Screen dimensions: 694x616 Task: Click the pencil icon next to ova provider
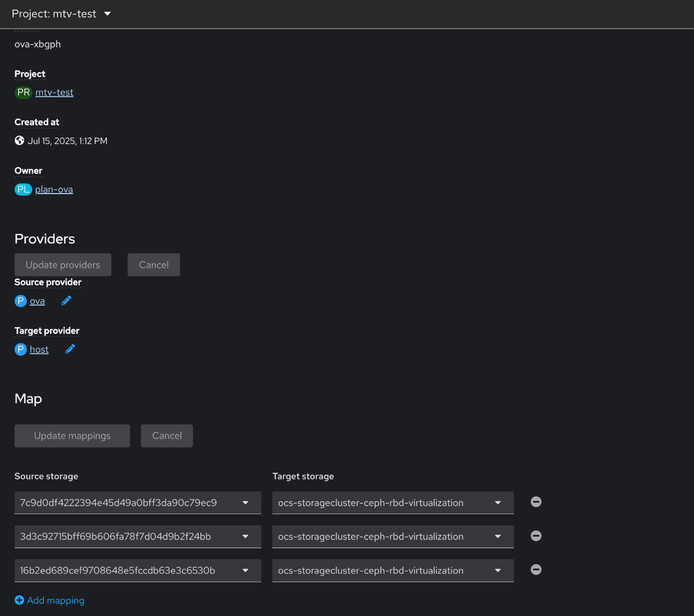point(66,301)
